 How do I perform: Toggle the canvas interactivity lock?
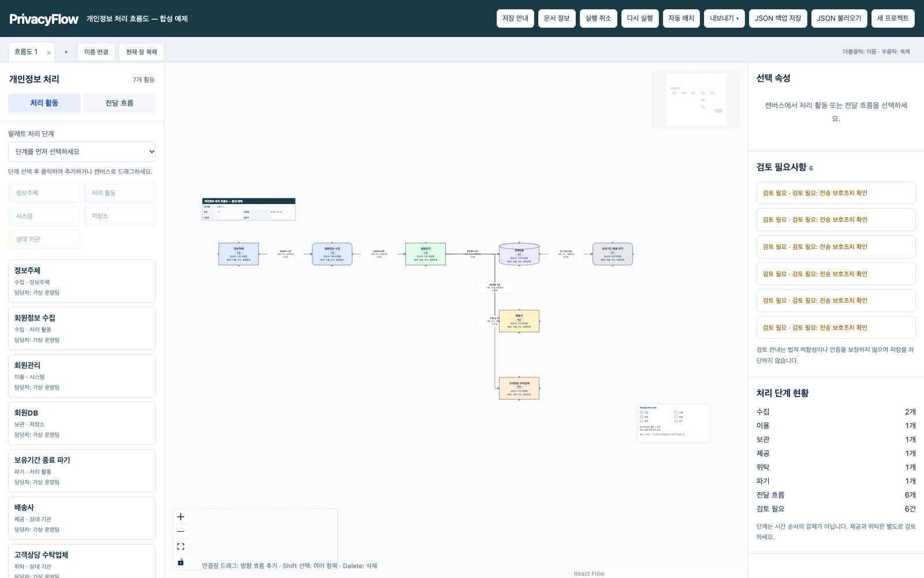tap(181, 562)
